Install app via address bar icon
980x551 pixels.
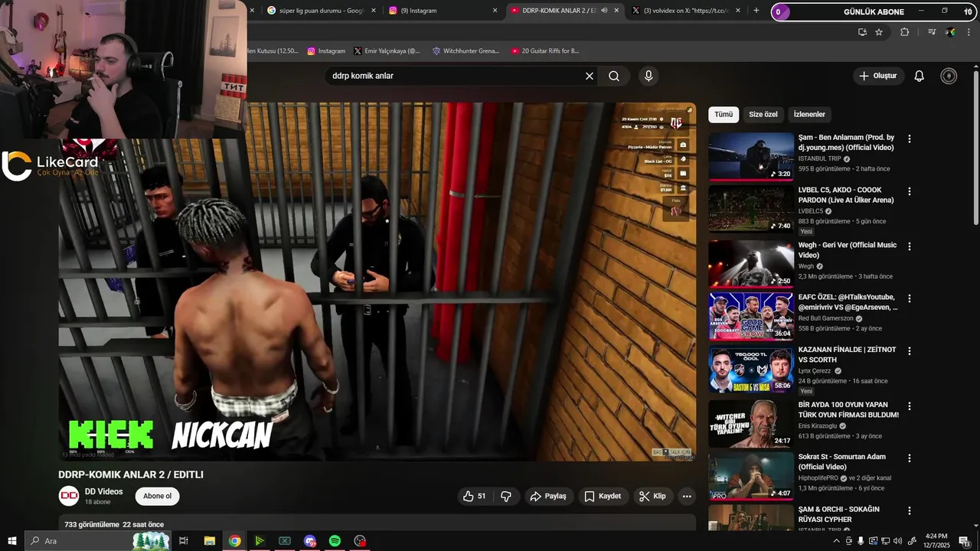click(x=862, y=32)
